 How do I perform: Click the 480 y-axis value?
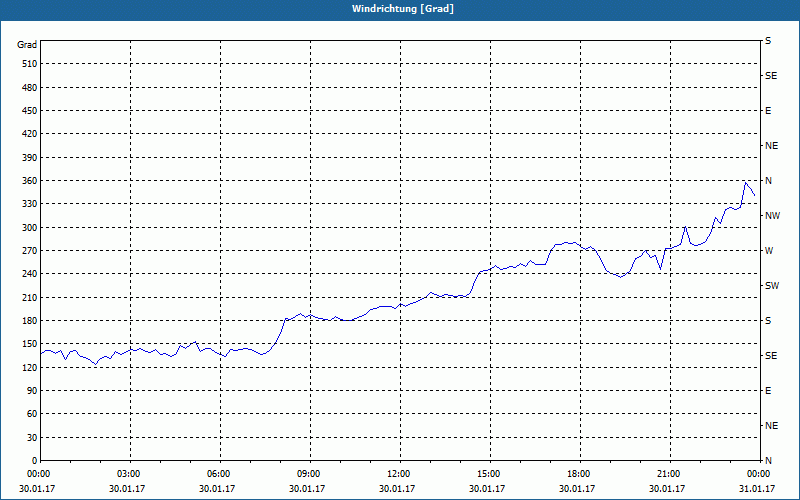(30, 88)
